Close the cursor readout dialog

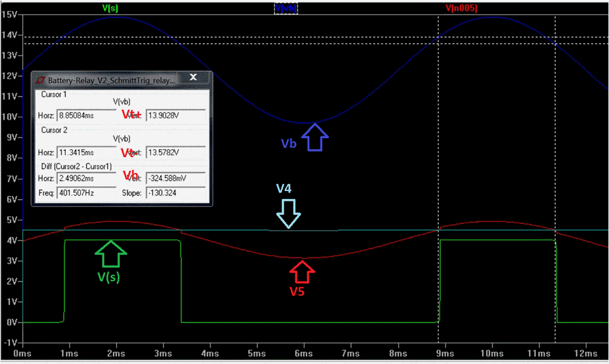[x=193, y=77]
